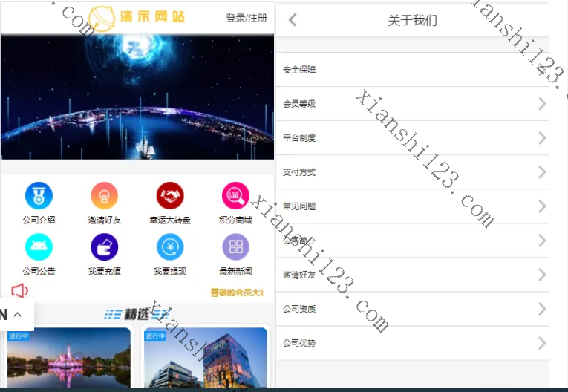Open the glass building project card
This screenshot has height=392, width=568.
206,357
